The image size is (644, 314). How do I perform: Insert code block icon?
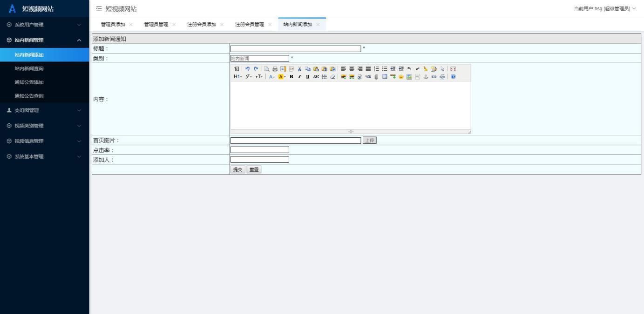[x=291, y=69]
